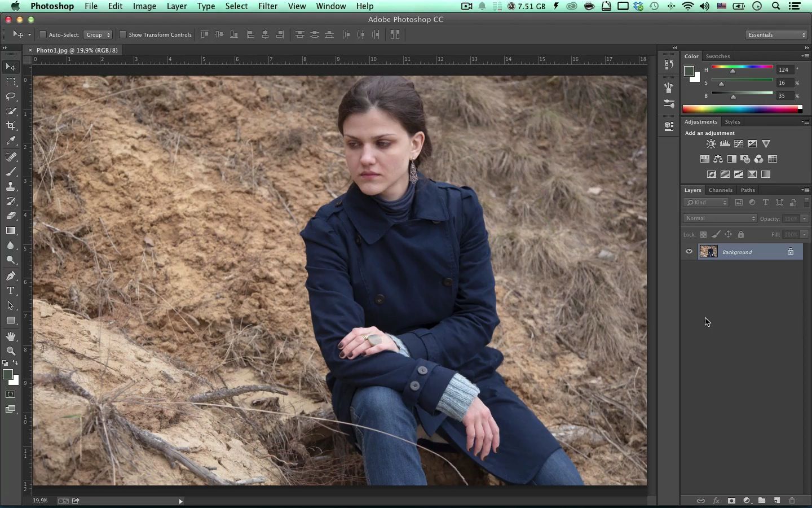Hide the Background layer with eye icon
Image resolution: width=812 pixels, height=508 pixels.
click(x=689, y=252)
